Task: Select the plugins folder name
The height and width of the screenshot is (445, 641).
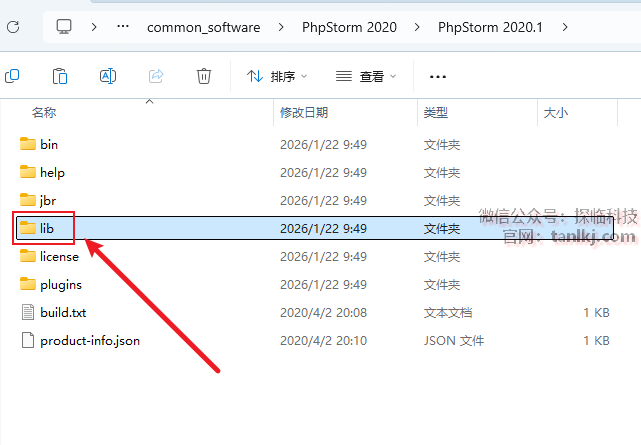Action: 61,285
